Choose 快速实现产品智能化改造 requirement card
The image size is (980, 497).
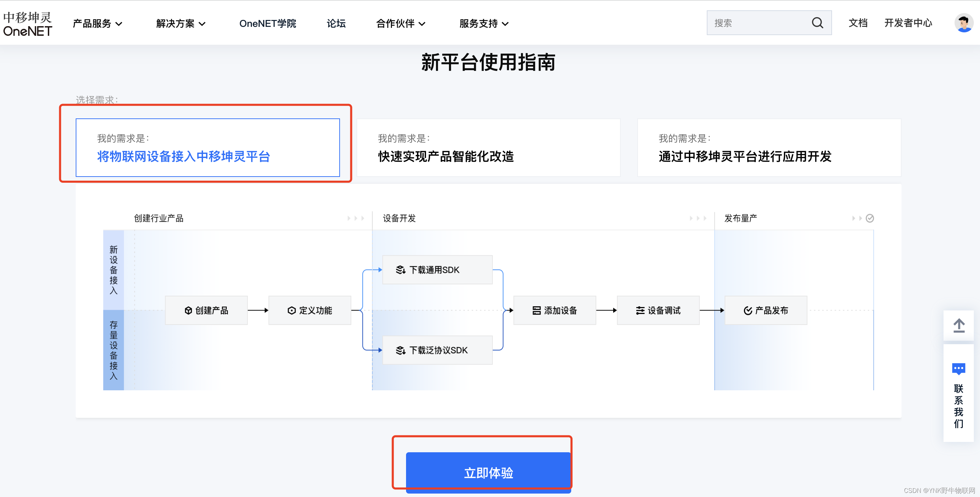[489, 148]
